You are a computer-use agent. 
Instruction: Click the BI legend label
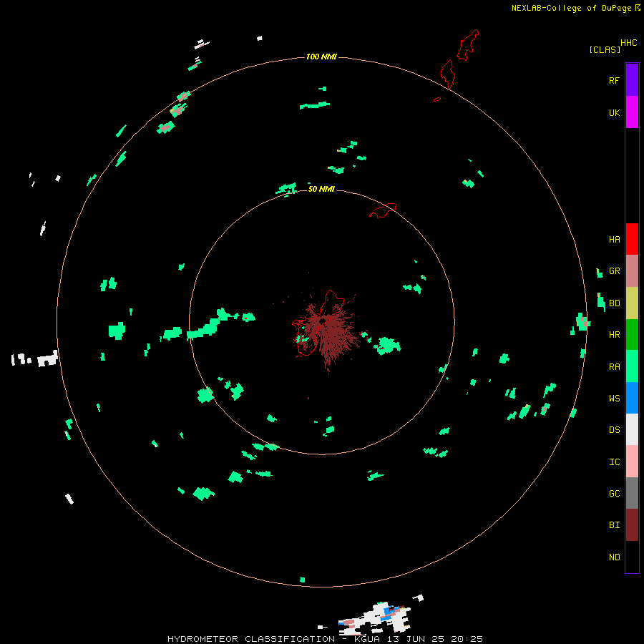coord(614,525)
